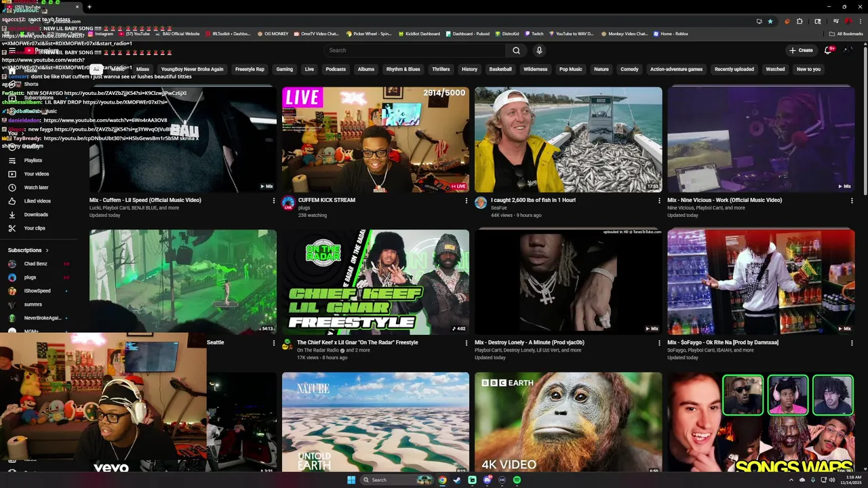Image resolution: width=868 pixels, height=488 pixels.
Task: Open All Bookmarks folder
Action: click(846, 33)
